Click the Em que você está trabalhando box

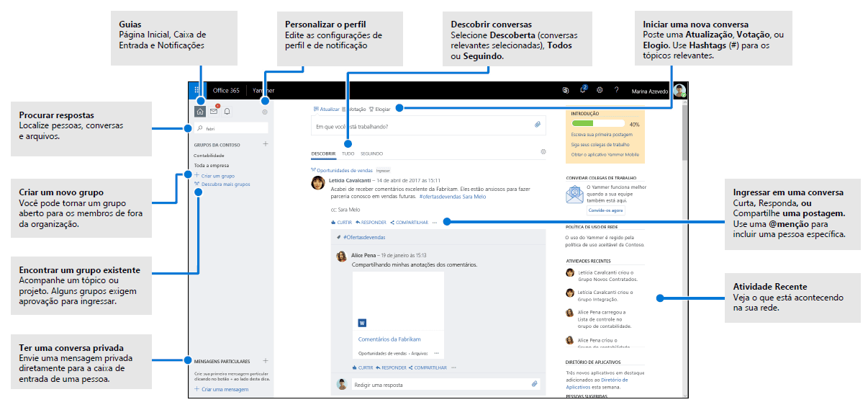[x=428, y=126]
